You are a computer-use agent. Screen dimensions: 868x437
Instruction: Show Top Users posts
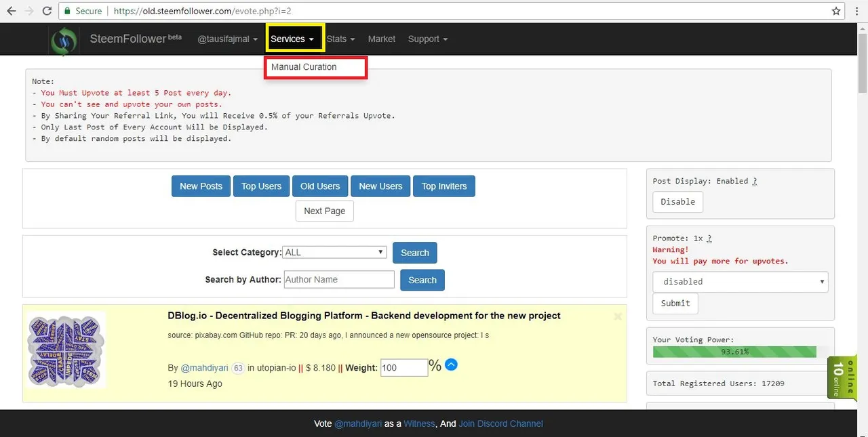pos(261,186)
